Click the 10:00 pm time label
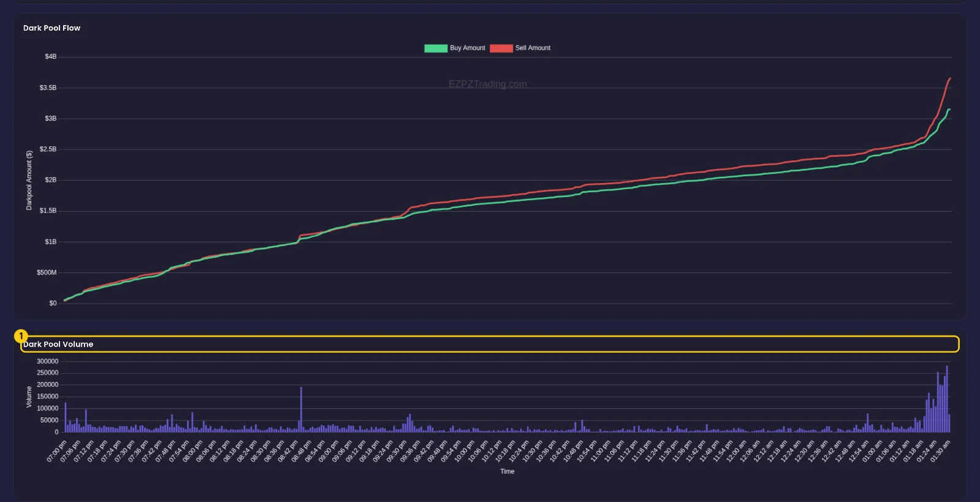The image size is (980, 502). point(464,451)
